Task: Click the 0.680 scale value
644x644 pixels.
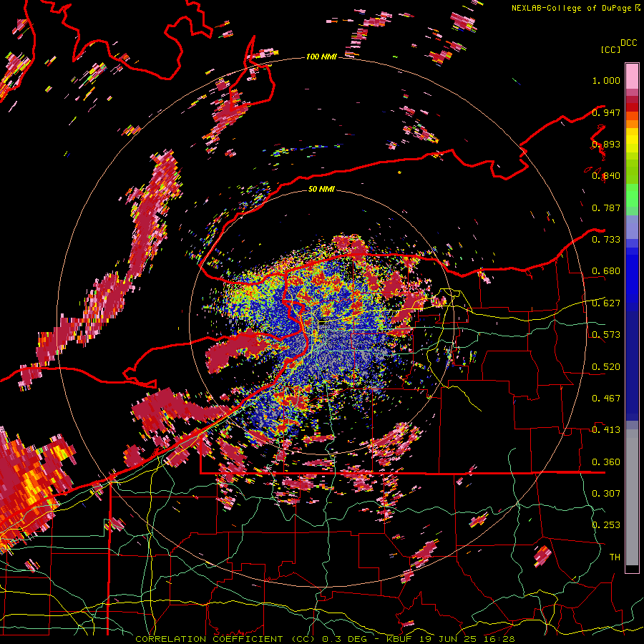Action: pyautogui.click(x=606, y=271)
